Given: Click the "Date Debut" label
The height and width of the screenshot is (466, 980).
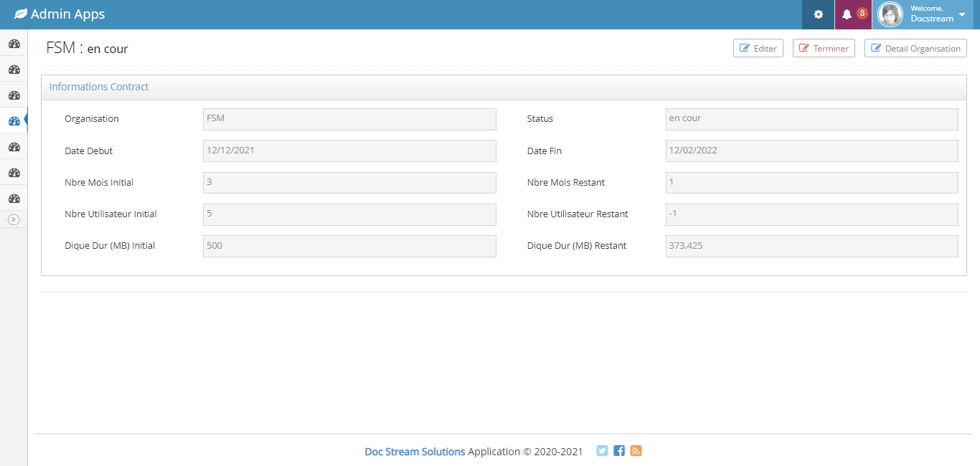Looking at the screenshot, I should [89, 151].
